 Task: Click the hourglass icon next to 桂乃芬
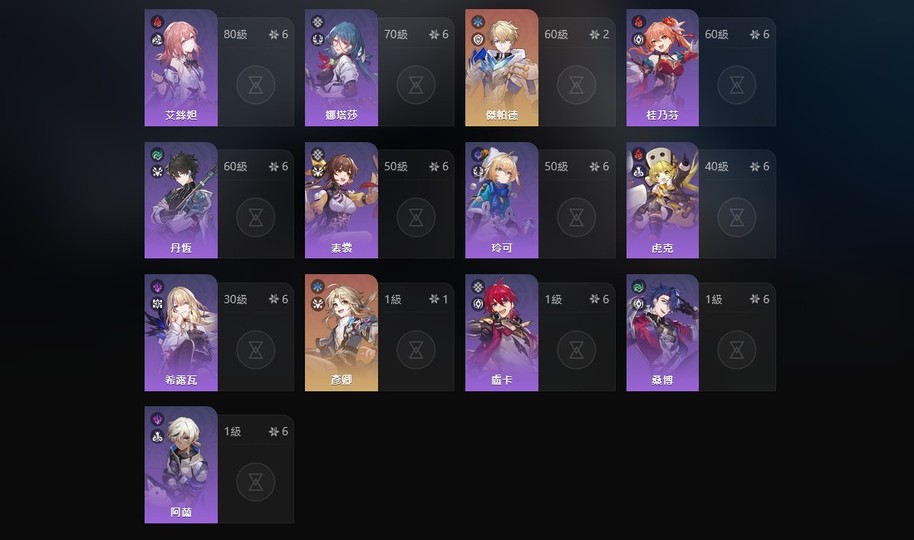736,85
